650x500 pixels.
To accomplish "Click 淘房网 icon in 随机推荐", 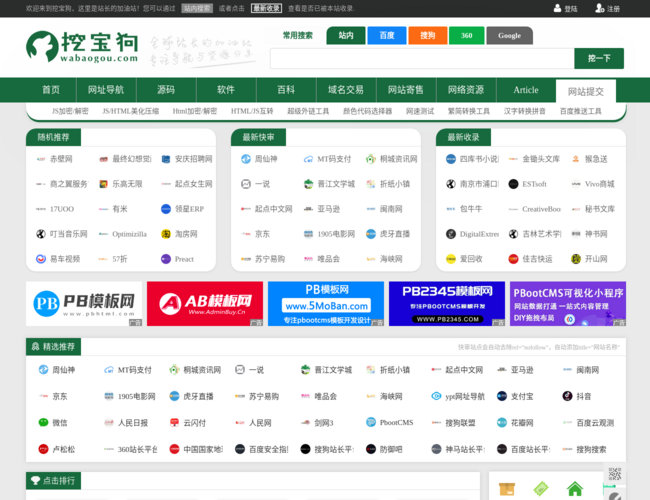I will pyautogui.click(x=166, y=234).
